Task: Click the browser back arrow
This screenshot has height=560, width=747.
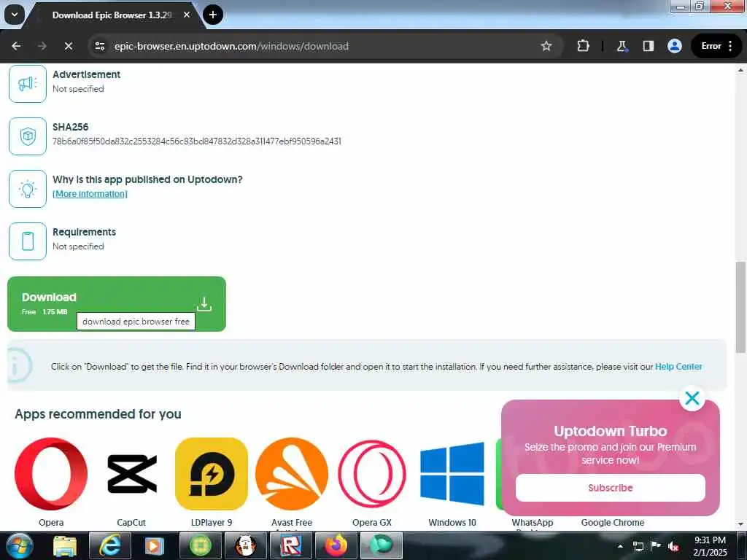Action: pos(16,46)
